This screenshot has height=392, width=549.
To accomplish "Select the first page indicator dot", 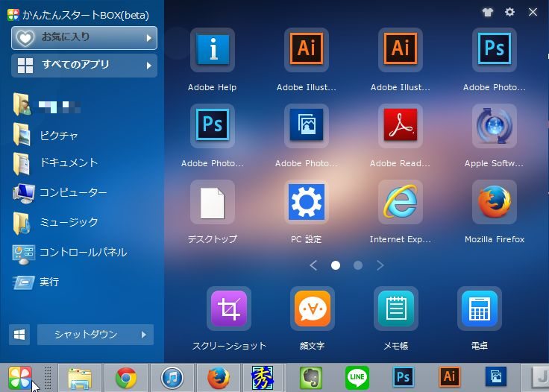I will tap(336, 265).
